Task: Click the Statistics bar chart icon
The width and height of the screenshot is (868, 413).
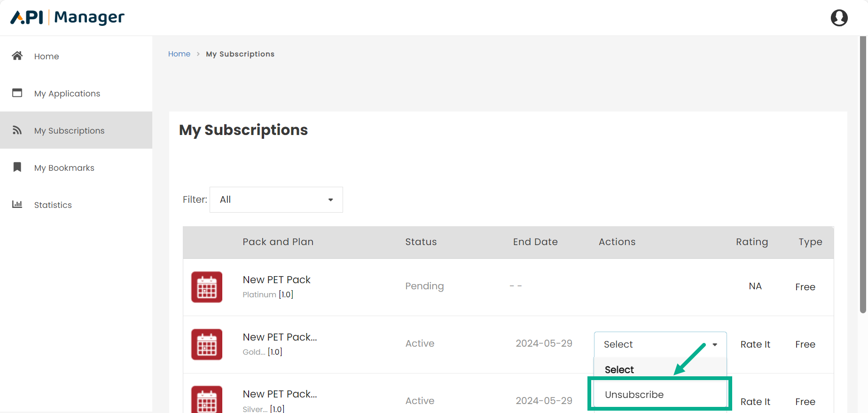Action: (17, 205)
